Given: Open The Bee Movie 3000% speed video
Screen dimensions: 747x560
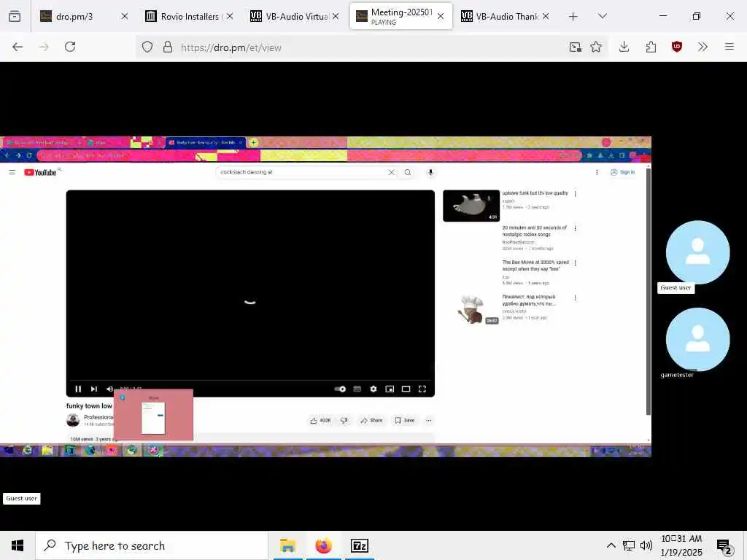Looking at the screenshot, I should 535,265.
